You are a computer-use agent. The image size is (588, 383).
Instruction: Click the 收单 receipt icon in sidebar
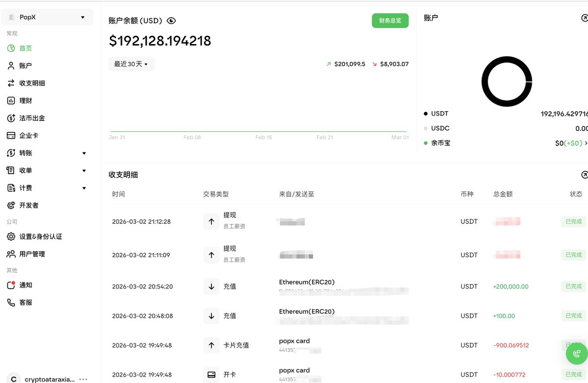coord(11,170)
